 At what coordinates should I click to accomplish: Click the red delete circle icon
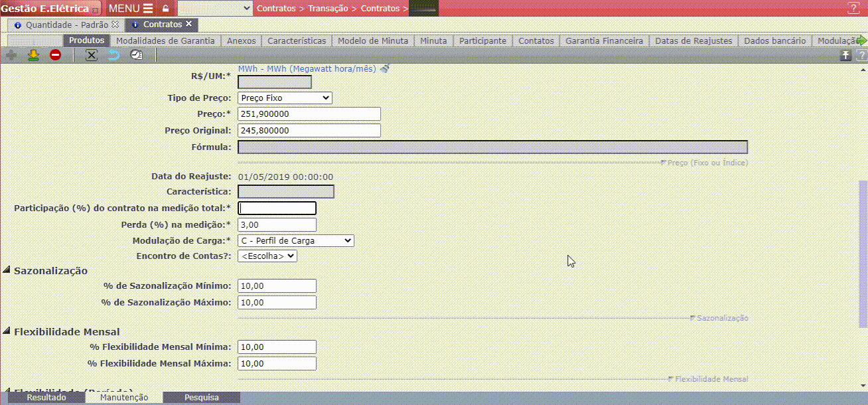pos(55,55)
